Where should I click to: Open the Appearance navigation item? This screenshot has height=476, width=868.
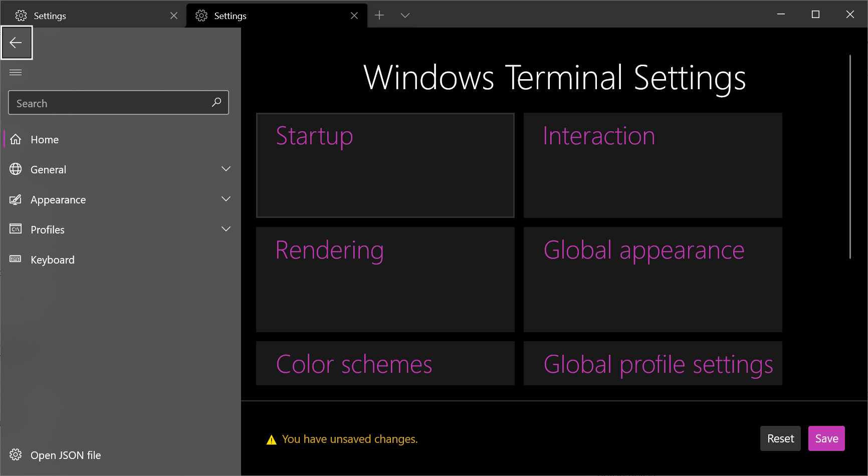(120, 199)
